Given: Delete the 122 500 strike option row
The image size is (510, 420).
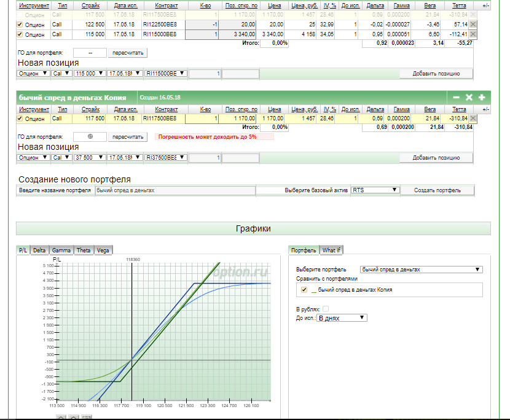Looking at the screenshot, I should click(x=473, y=25).
